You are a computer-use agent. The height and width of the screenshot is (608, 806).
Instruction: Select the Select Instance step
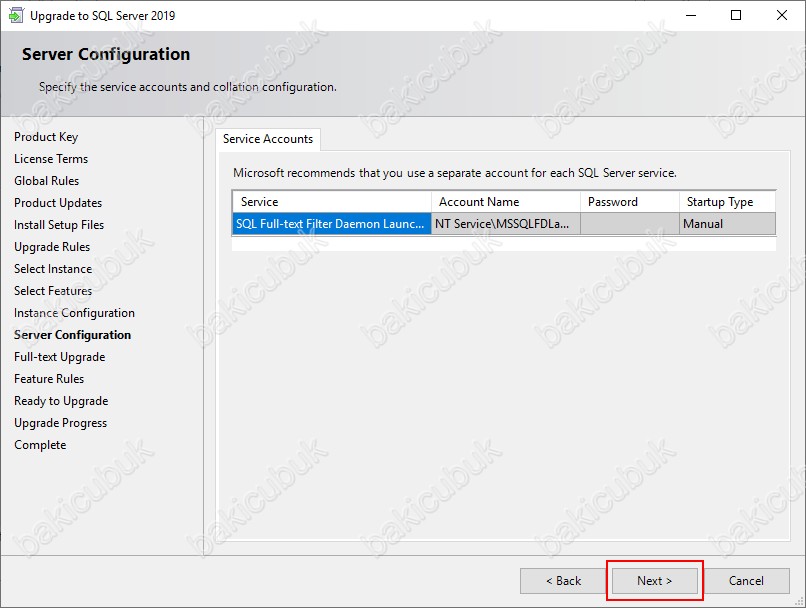click(53, 269)
